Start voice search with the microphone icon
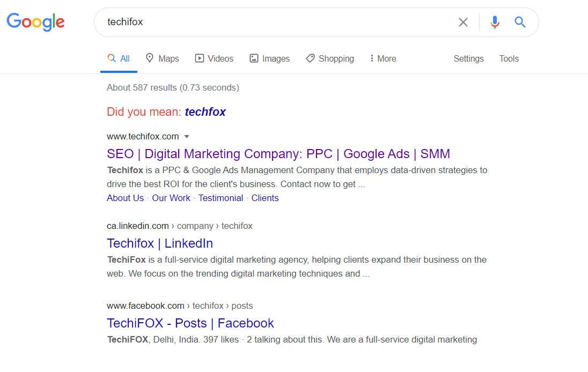The image size is (588, 372). (x=495, y=23)
